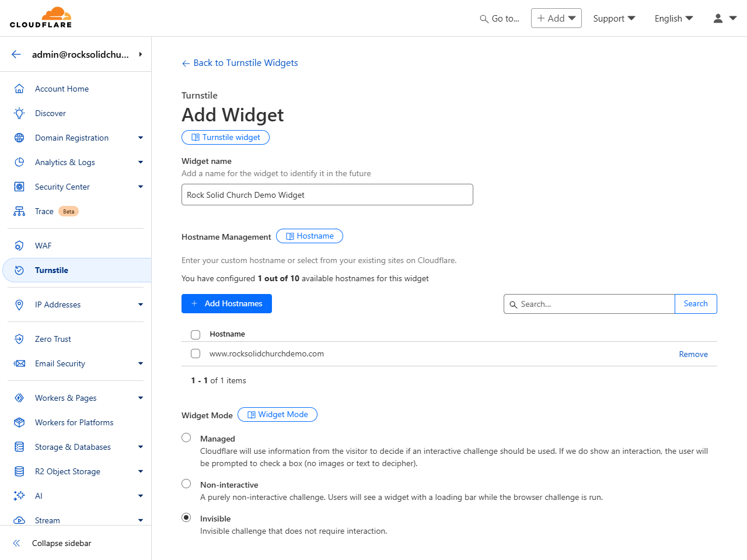Viewport: 747px width, 560px height.
Task: Click the Security Center icon
Action: (x=19, y=187)
